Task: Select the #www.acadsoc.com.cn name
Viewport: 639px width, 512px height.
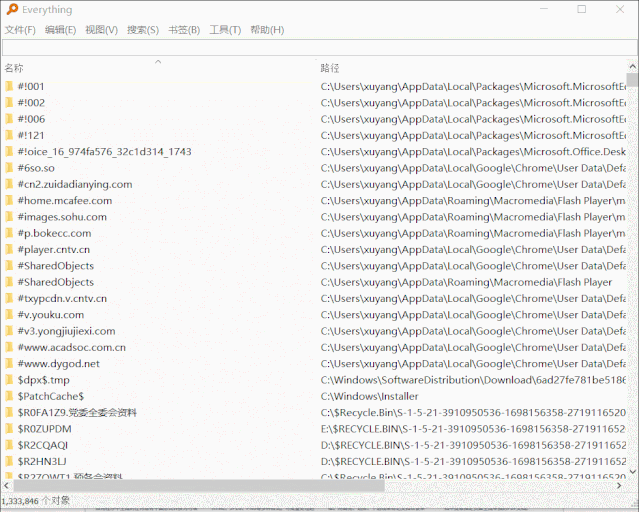Action: 72,347
